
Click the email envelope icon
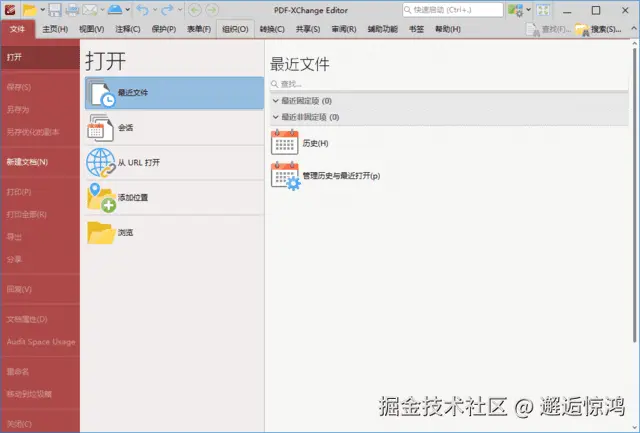point(90,10)
